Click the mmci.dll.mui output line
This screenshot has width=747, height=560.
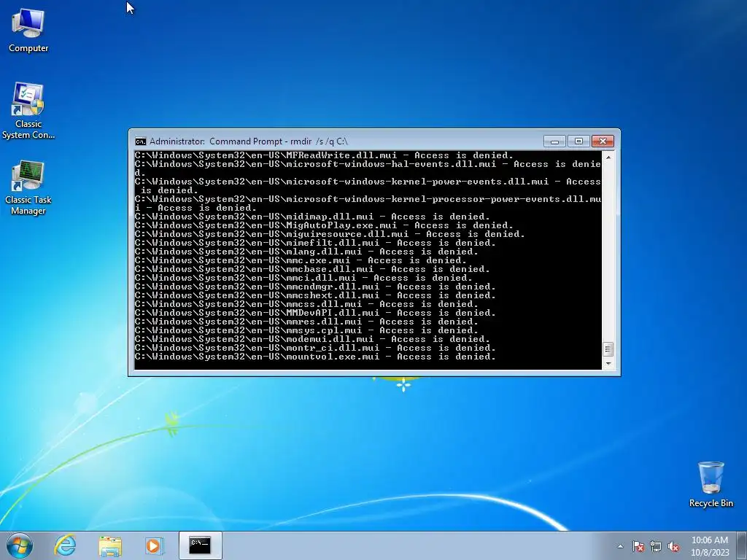click(303, 278)
